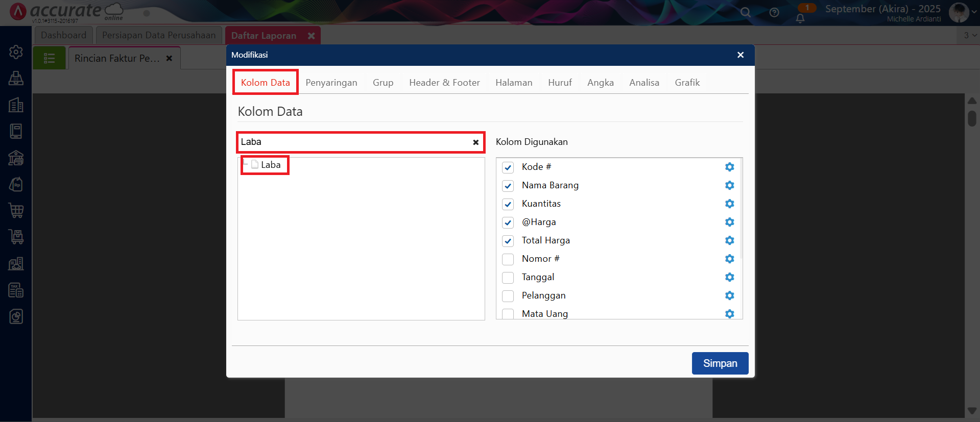Open gear settings for Nama Barang column
The image size is (980, 422).
pos(729,185)
